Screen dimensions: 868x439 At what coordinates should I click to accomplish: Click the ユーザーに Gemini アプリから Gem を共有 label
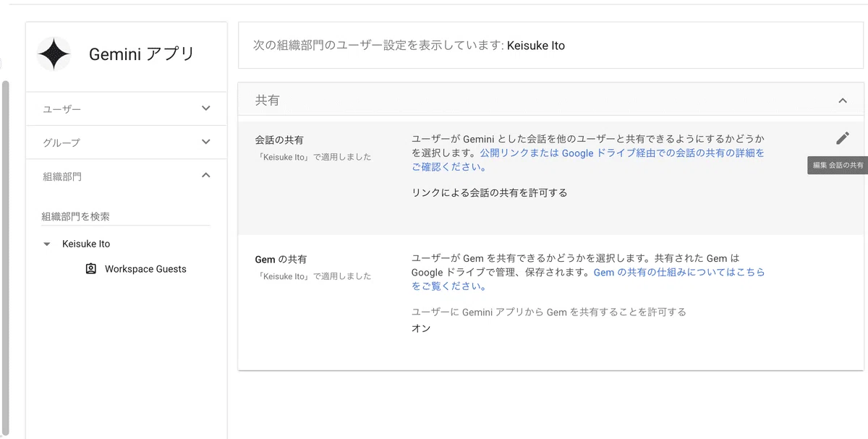[549, 312]
